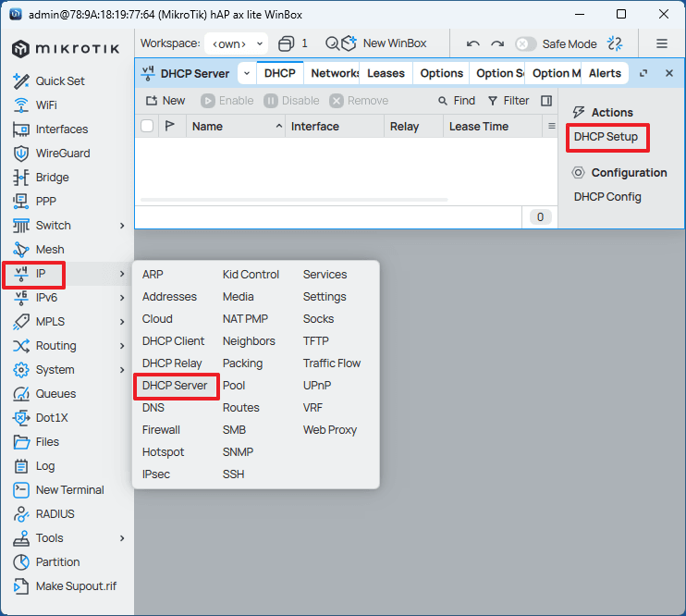Open New Terminal from sidebar
The height and width of the screenshot is (616, 686).
coord(69,490)
